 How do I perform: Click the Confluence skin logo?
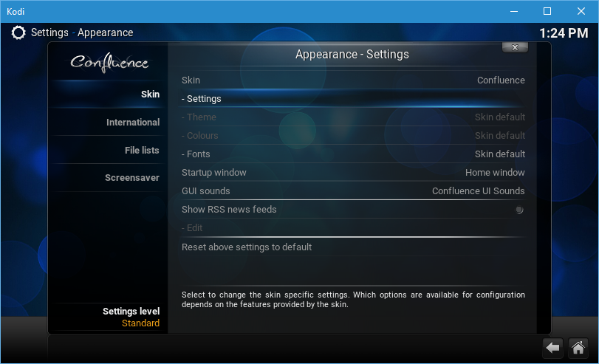coord(109,63)
